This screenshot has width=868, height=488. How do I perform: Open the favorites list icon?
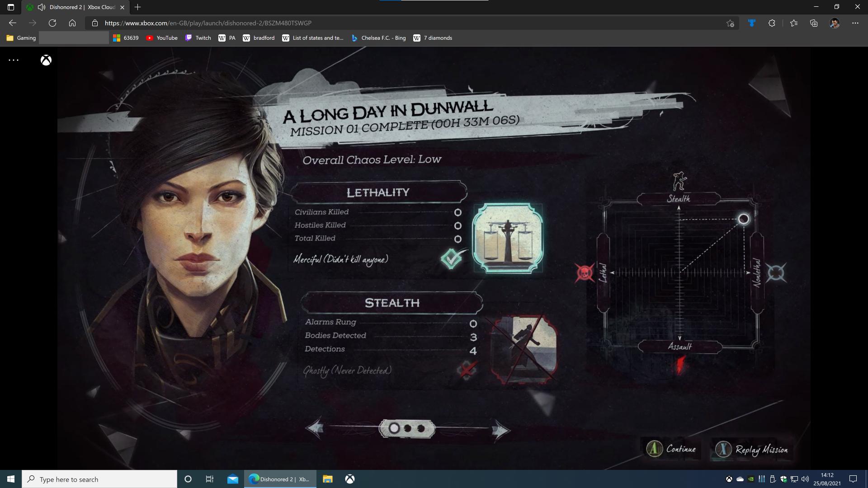[794, 23]
